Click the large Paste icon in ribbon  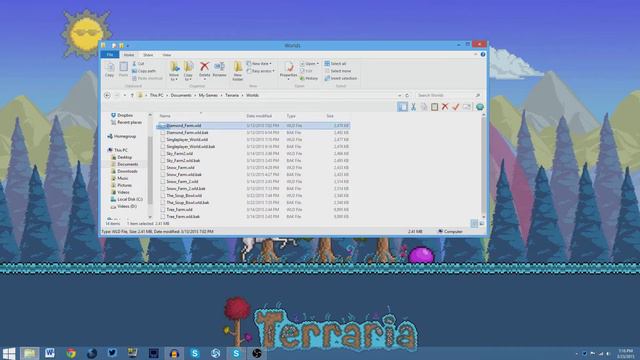click(123, 68)
